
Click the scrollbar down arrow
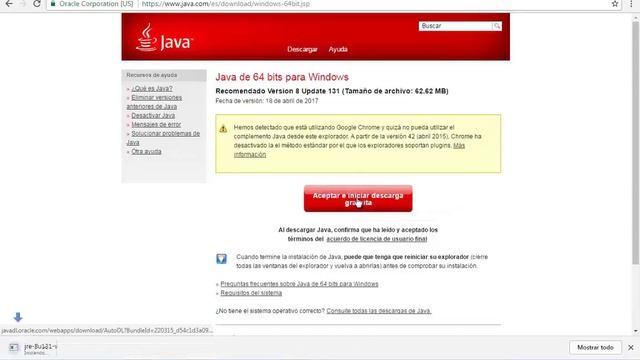pyautogui.click(x=636, y=331)
